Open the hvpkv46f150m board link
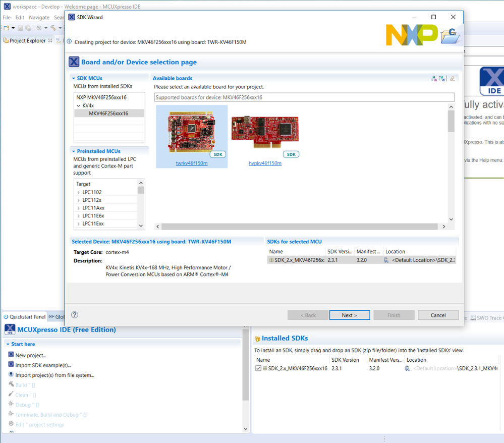504x443 pixels. 265,163
